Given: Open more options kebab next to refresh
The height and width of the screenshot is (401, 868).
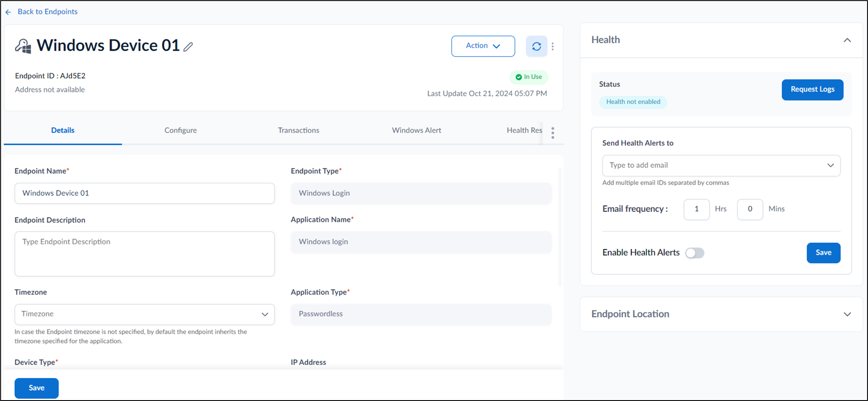Looking at the screenshot, I should (x=553, y=46).
